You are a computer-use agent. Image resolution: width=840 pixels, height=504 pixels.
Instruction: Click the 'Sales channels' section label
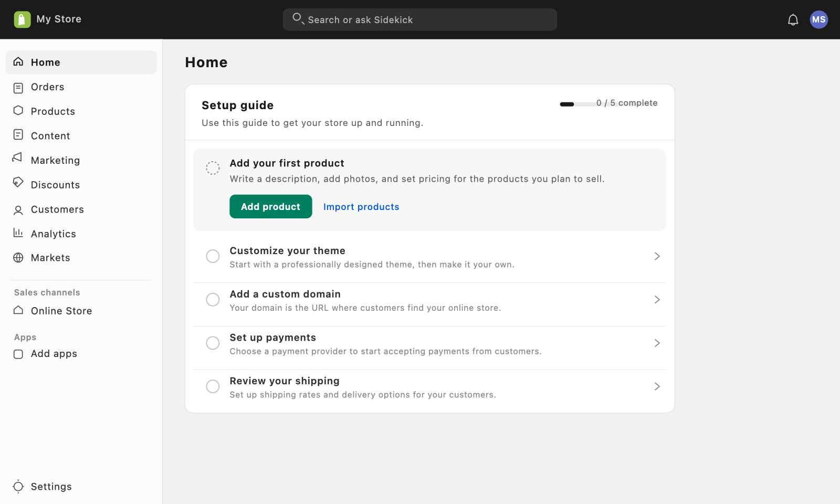[x=47, y=292]
